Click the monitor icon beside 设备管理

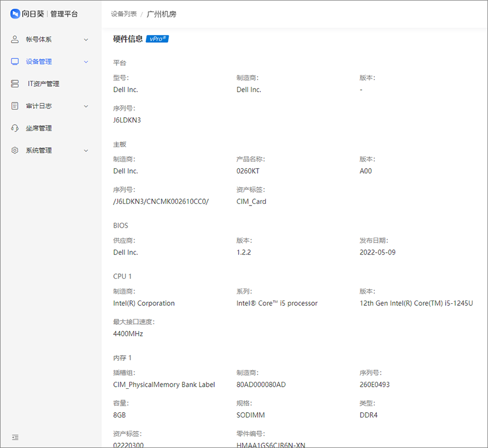[15, 62]
